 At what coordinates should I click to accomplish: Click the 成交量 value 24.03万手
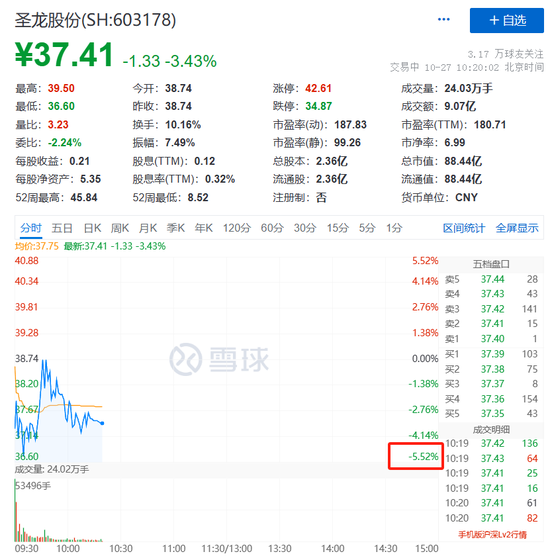(x=468, y=88)
